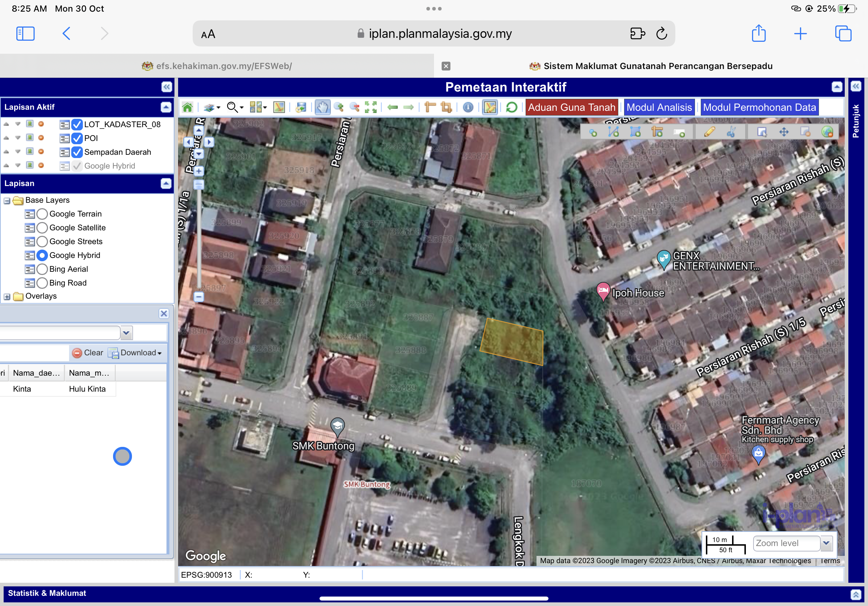The image size is (868, 606).
Task: Select Google Satellite base layer
Action: point(42,228)
